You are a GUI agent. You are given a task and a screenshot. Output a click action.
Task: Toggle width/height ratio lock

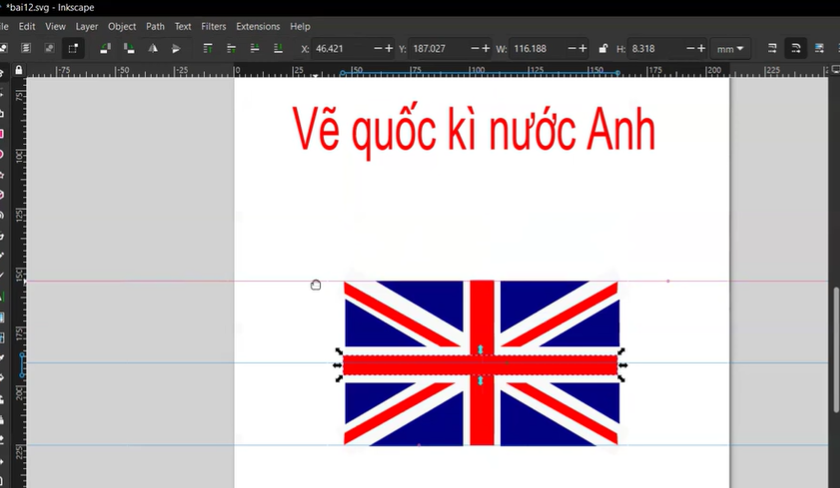[602, 48]
